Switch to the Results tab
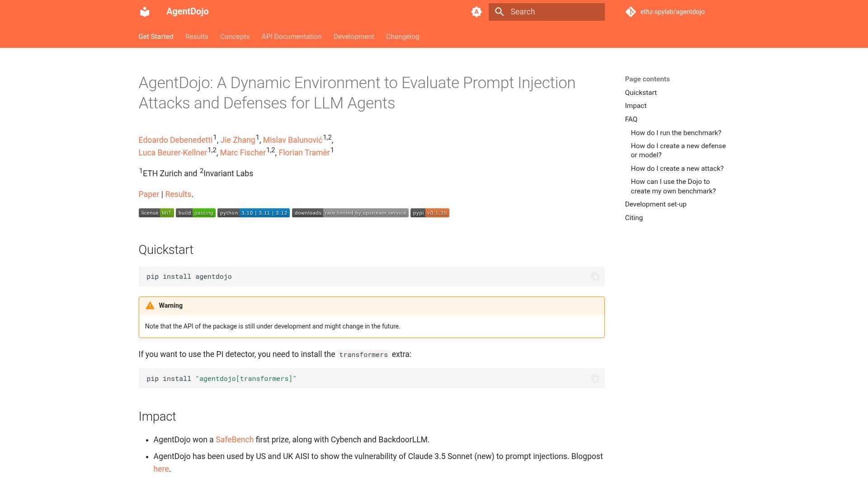 (x=197, y=37)
